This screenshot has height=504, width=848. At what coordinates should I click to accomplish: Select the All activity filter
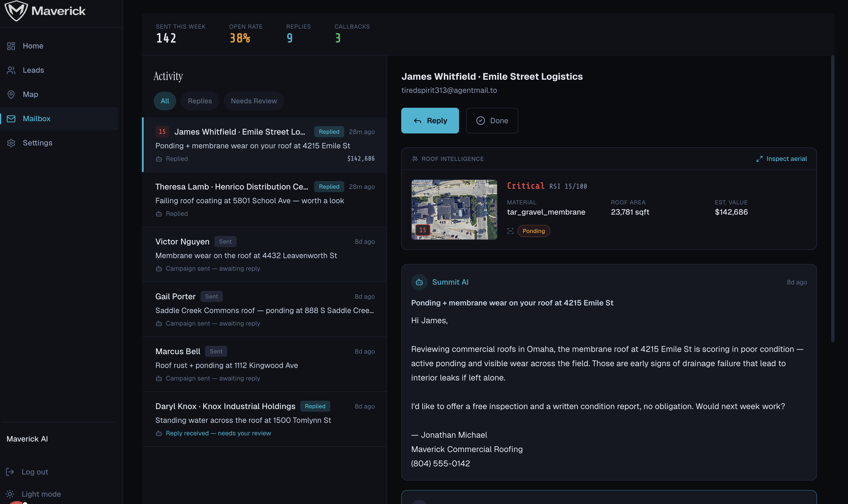coord(165,101)
